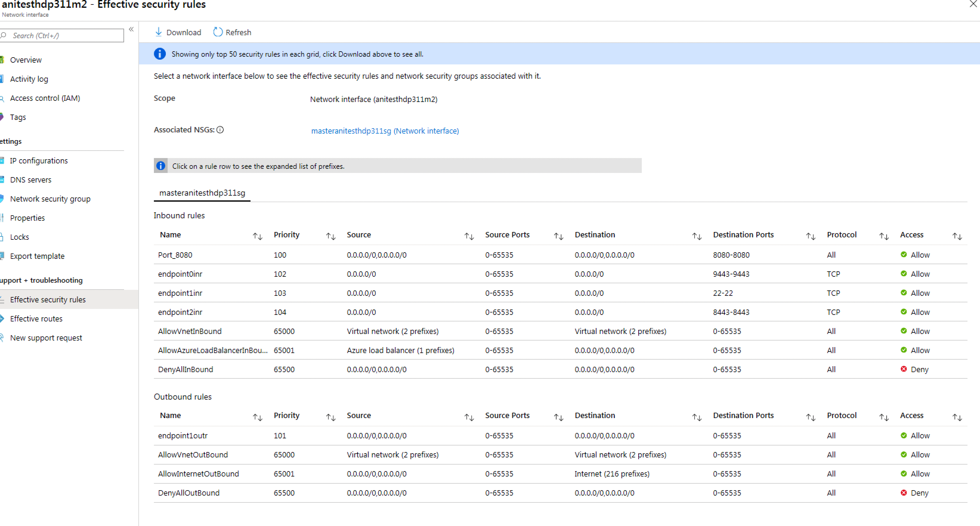Viewport: 980px width, 526px height.
Task: Open Access control (IAM) page
Action: 45,98
